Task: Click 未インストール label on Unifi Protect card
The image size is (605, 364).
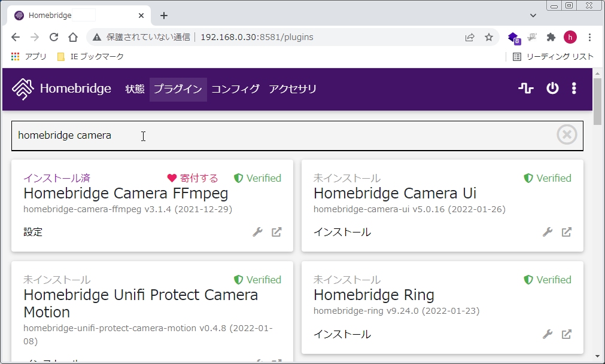Action: tap(57, 280)
